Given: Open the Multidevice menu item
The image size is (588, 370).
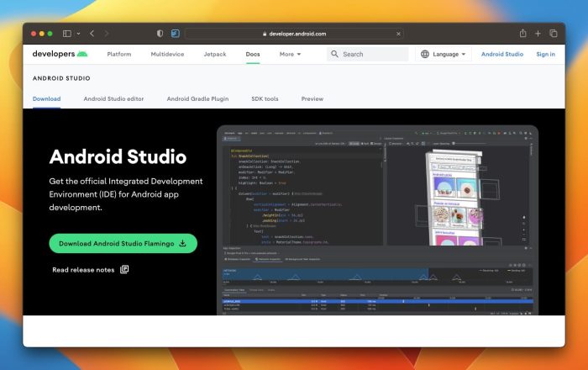Looking at the screenshot, I should [x=167, y=55].
